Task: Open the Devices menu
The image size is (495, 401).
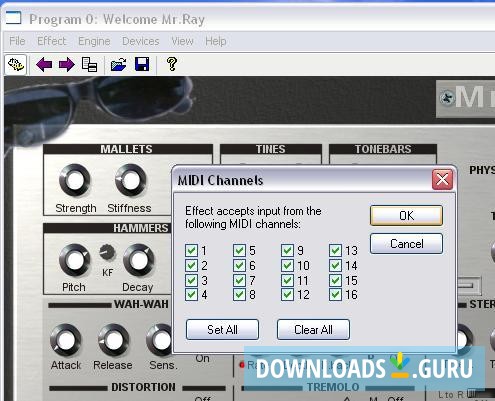Action: click(141, 41)
